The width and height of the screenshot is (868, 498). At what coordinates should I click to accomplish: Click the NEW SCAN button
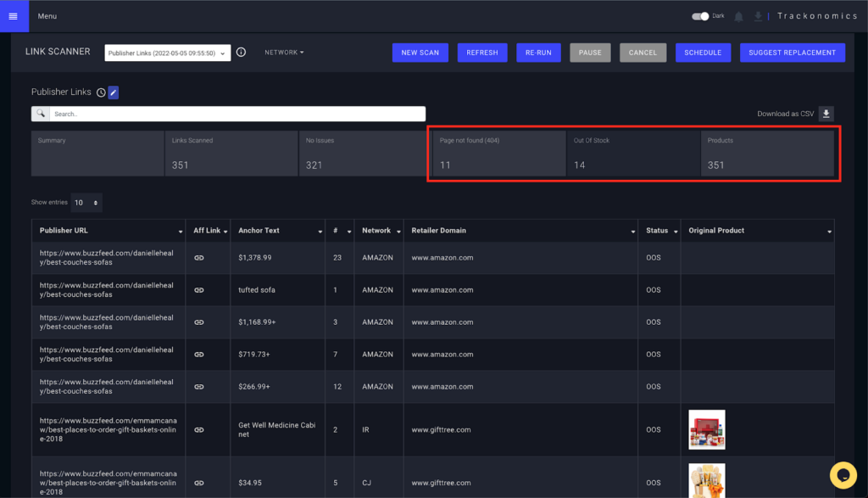[x=420, y=53]
